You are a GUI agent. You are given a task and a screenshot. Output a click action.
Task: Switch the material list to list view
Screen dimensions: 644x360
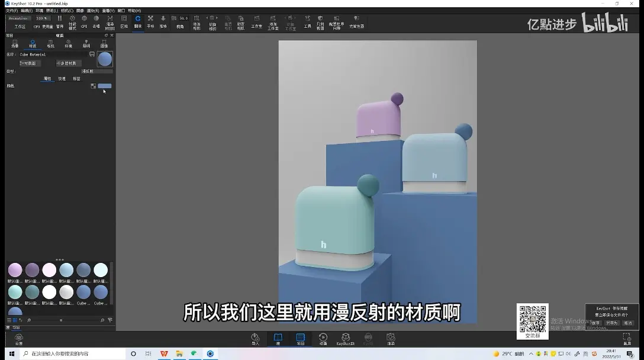[x=9, y=320]
